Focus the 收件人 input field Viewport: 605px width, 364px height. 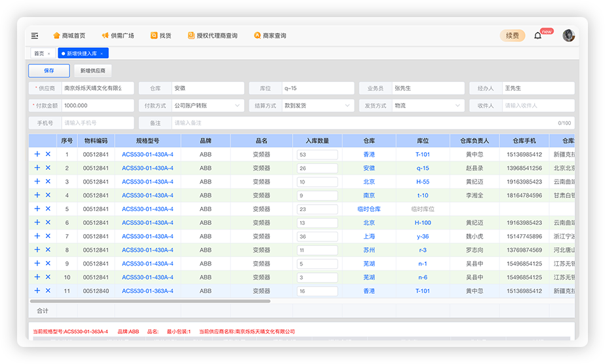(538, 106)
